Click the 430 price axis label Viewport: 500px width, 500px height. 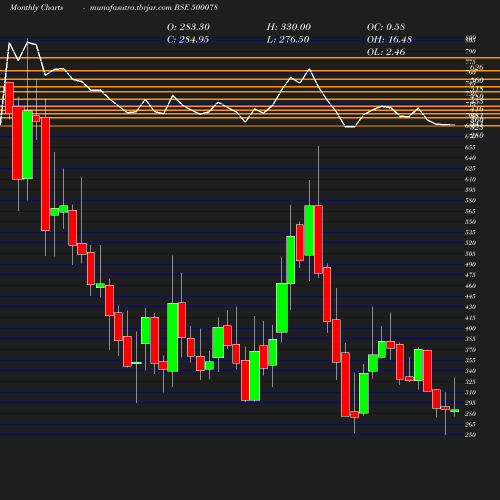click(x=470, y=307)
